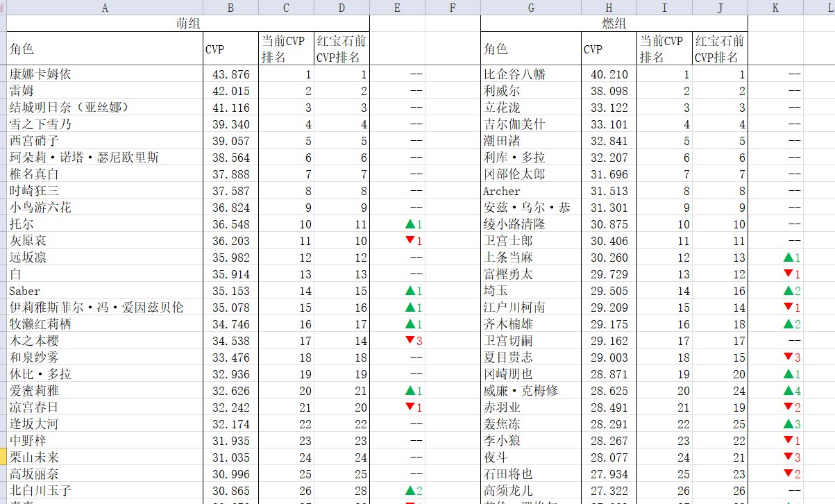Select column B header

[230, 8]
